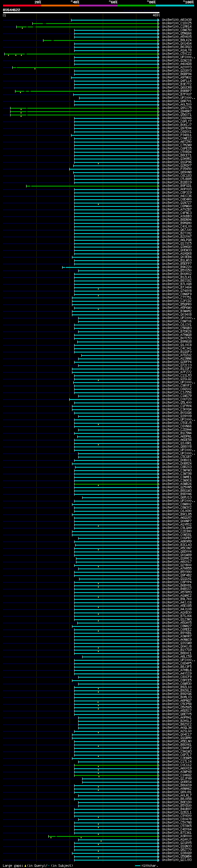The width and height of the screenshot is (197, 868).
Task: Select label UniRef100_Q2IJ93
Action: pyautogui.click(x=176, y=860)
